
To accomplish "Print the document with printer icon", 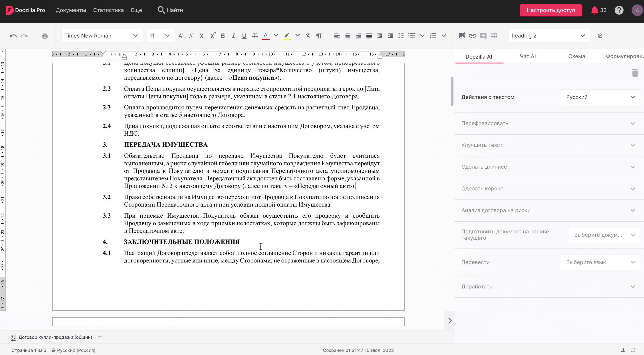I will click(45, 36).
